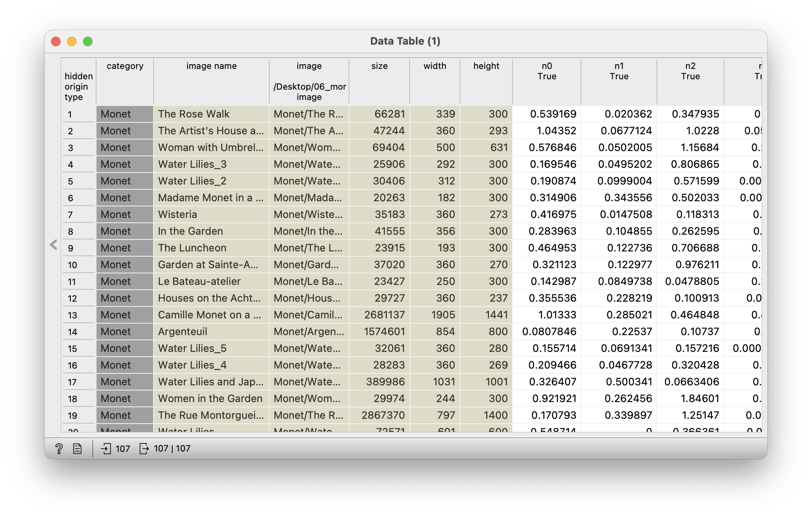Click 'Monet/Mada...' image path cell

click(309, 198)
